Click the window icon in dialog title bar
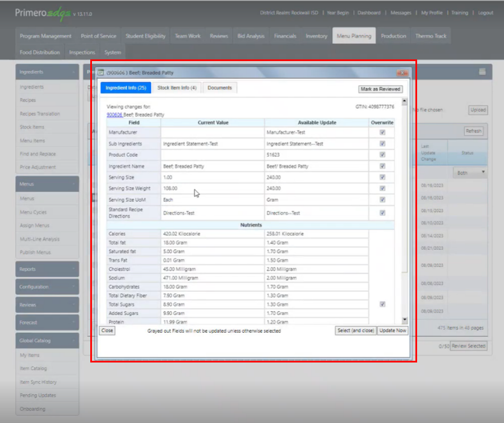The image size is (504, 423). tap(101, 73)
